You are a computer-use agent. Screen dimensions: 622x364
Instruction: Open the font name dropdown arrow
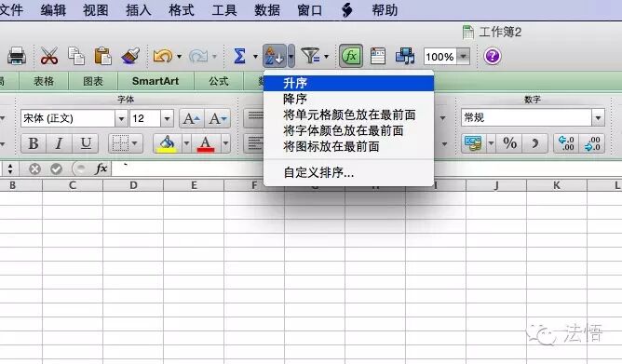[x=121, y=118]
